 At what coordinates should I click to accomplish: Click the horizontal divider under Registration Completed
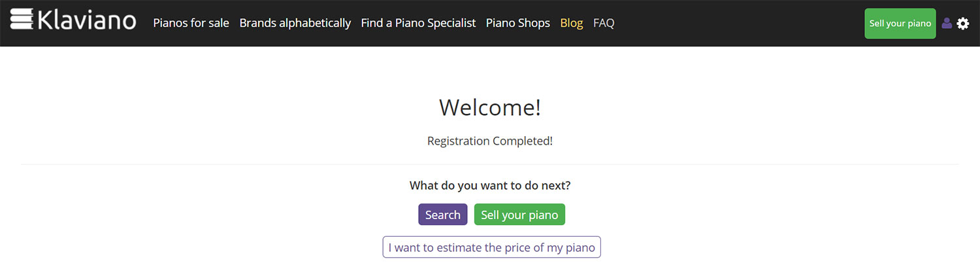[490, 164]
